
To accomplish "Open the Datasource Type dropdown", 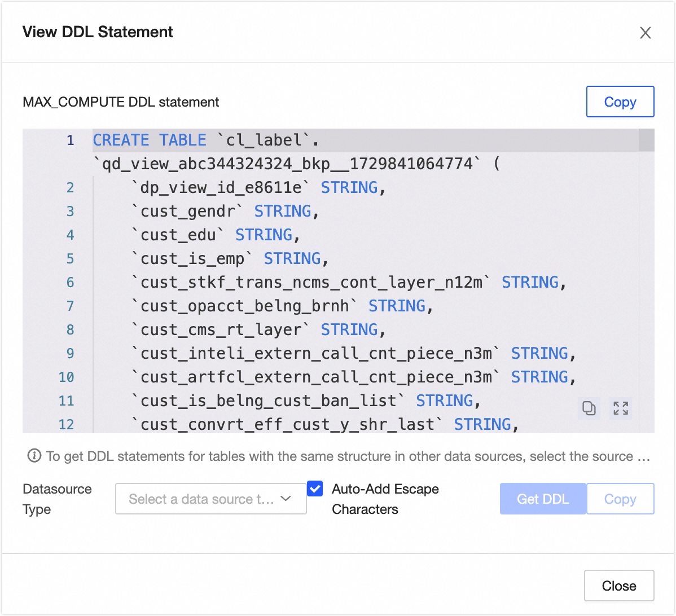I will click(210, 499).
